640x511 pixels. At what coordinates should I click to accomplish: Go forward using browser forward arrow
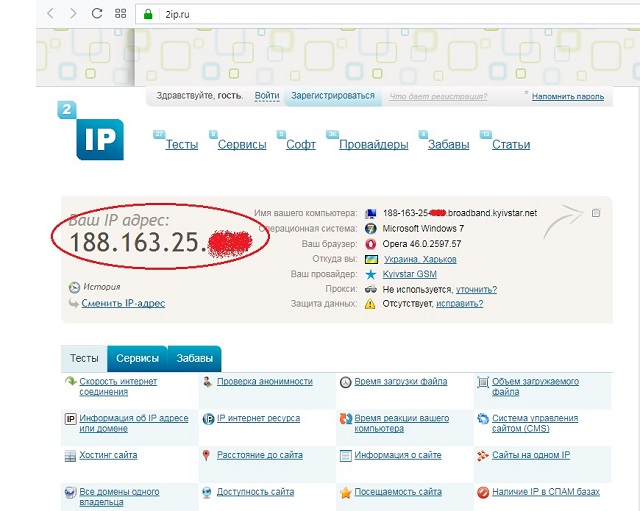[x=73, y=13]
